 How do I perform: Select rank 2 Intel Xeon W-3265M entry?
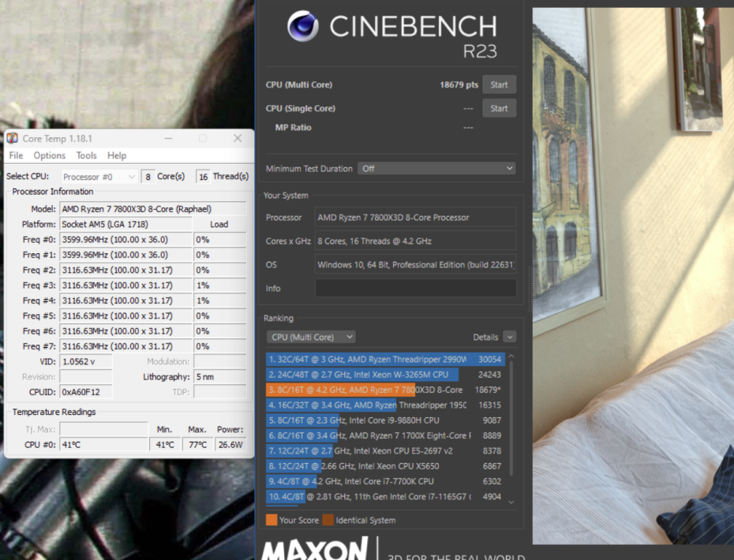point(386,375)
